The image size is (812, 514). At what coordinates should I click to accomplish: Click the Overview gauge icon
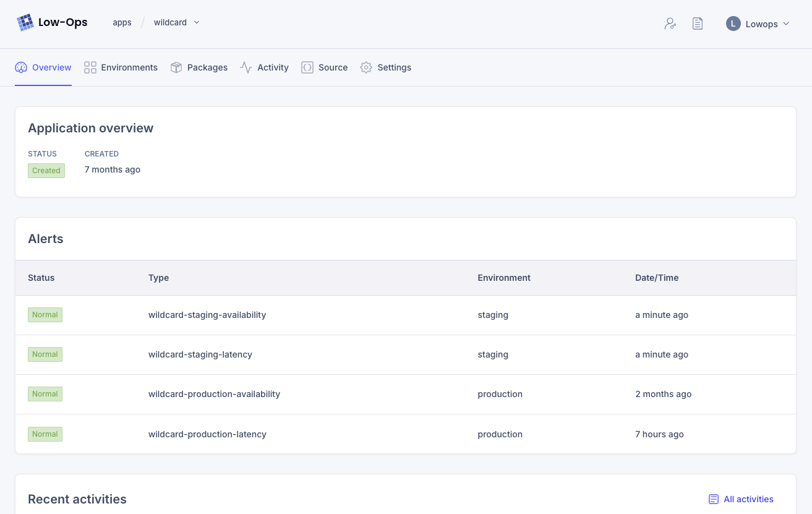[x=21, y=67]
